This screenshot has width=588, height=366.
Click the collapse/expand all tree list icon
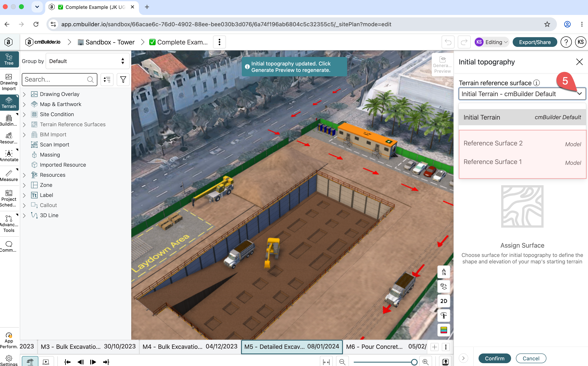[107, 79]
